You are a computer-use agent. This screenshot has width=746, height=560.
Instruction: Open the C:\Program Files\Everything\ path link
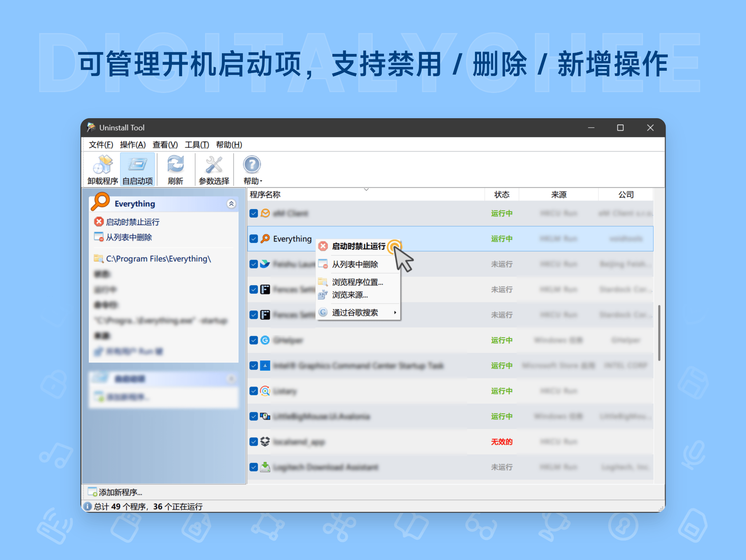(x=159, y=259)
